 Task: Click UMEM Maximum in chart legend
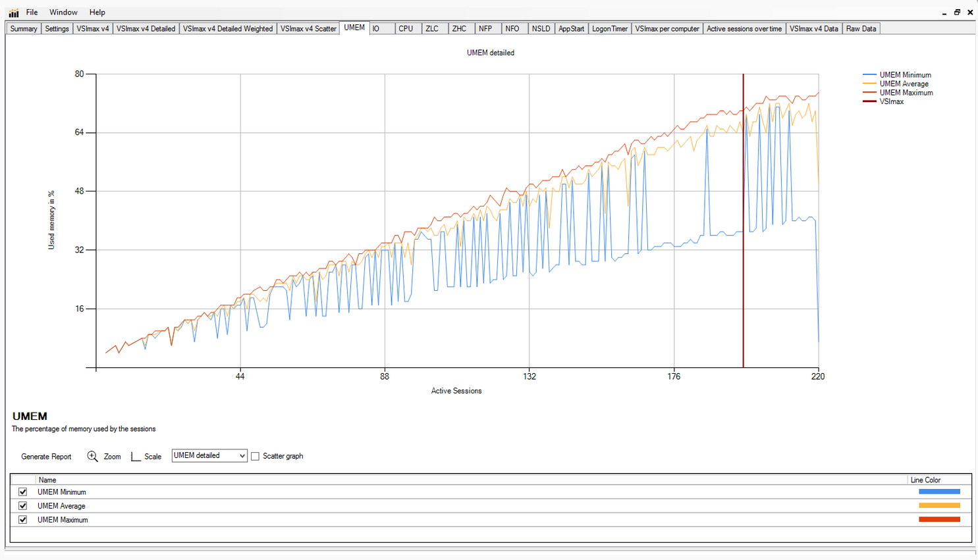pyautogui.click(x=906, y=93)
